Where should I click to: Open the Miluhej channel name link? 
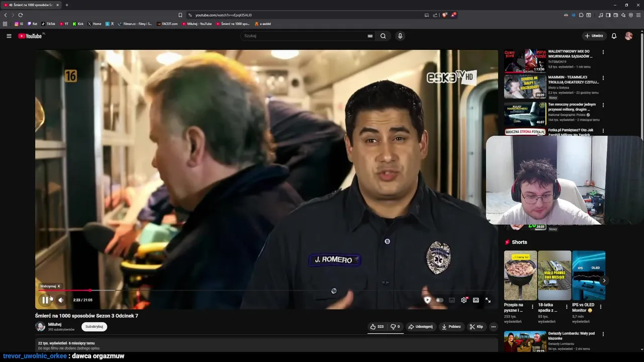tap(54, 324)
